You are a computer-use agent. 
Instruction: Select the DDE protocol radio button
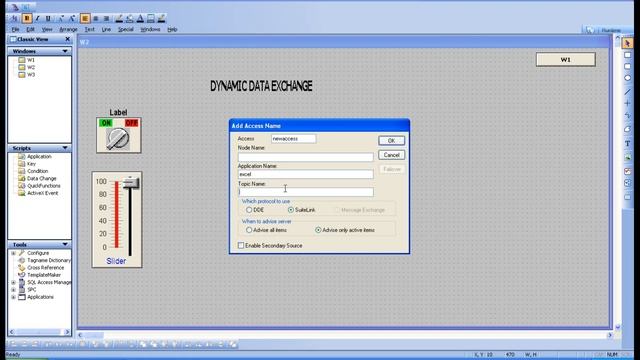[x=249, y=210]
